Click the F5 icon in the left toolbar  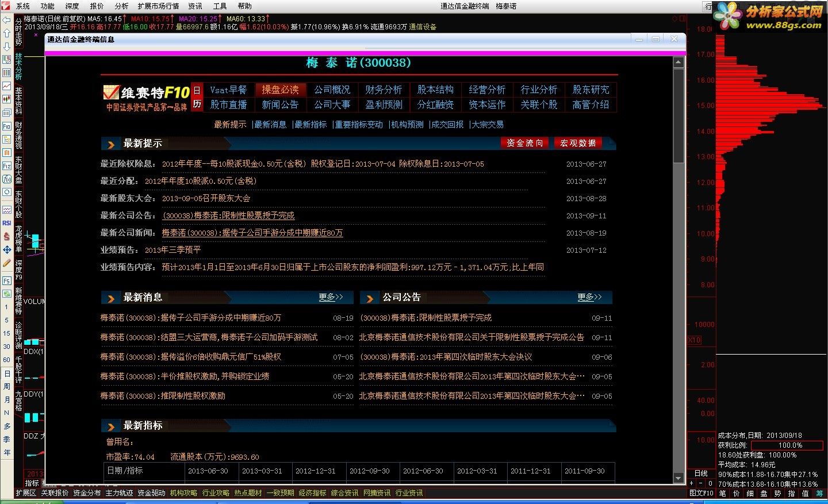tap(6, 280)
